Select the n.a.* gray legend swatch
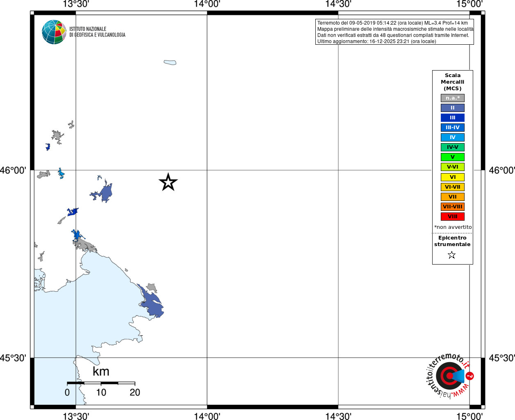The width and height of the screenshot is (515, 420). point(453,98)
